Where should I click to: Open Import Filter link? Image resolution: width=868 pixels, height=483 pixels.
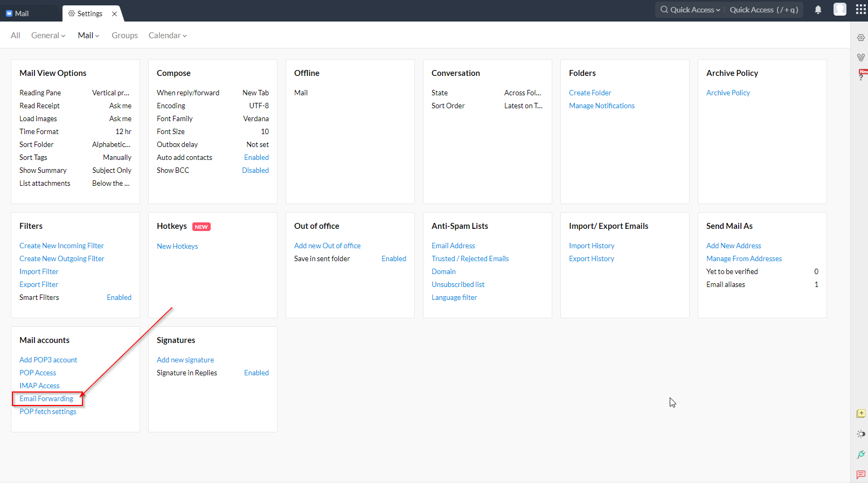point(39,271)
